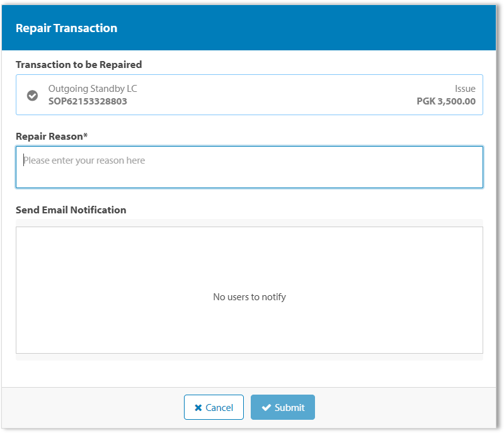The image size is (504, 433).
Task: Click the No users to notify message
Action: 249,297
